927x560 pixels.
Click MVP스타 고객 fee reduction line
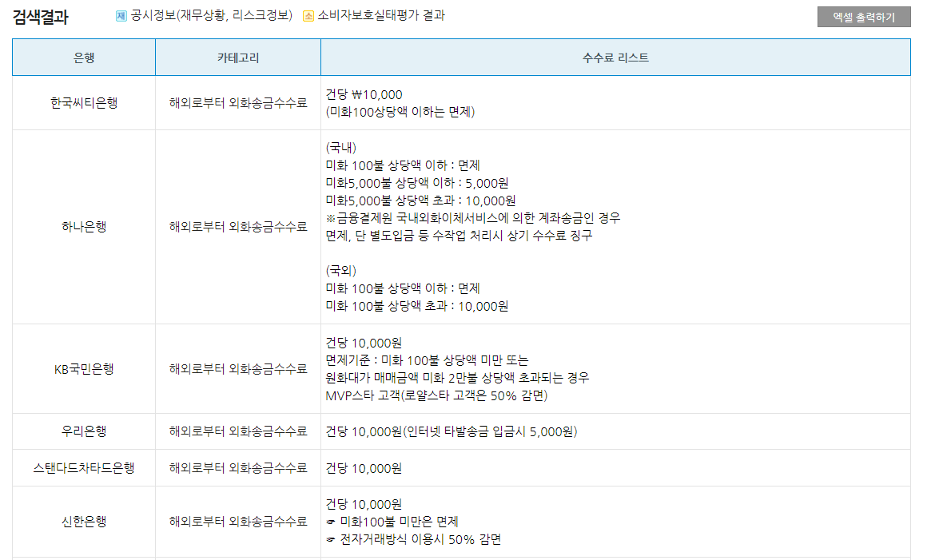point(436,395)
